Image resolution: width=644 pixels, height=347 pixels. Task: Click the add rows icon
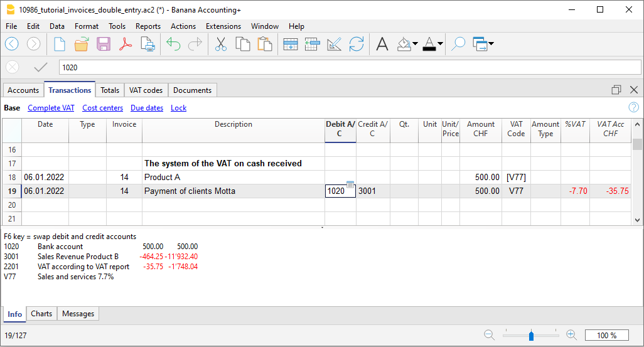coord(290,44)
